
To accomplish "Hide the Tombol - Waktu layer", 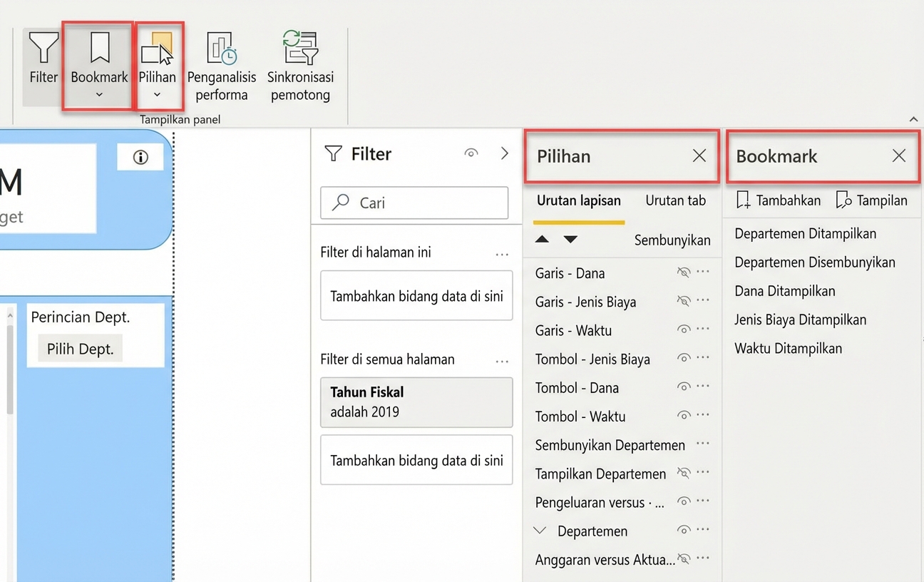I will pyautogui.click(x=684, y=416).
